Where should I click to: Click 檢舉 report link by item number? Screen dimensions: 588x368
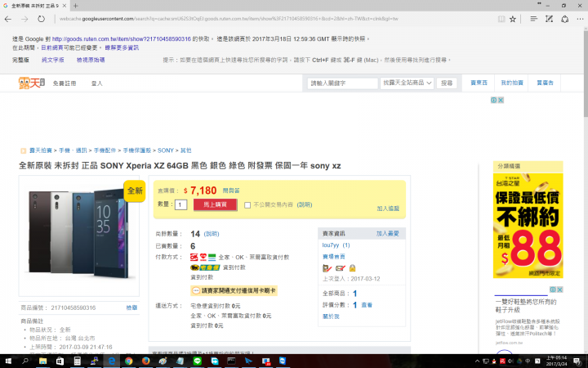pyautogui.click(x=131, y=307)
